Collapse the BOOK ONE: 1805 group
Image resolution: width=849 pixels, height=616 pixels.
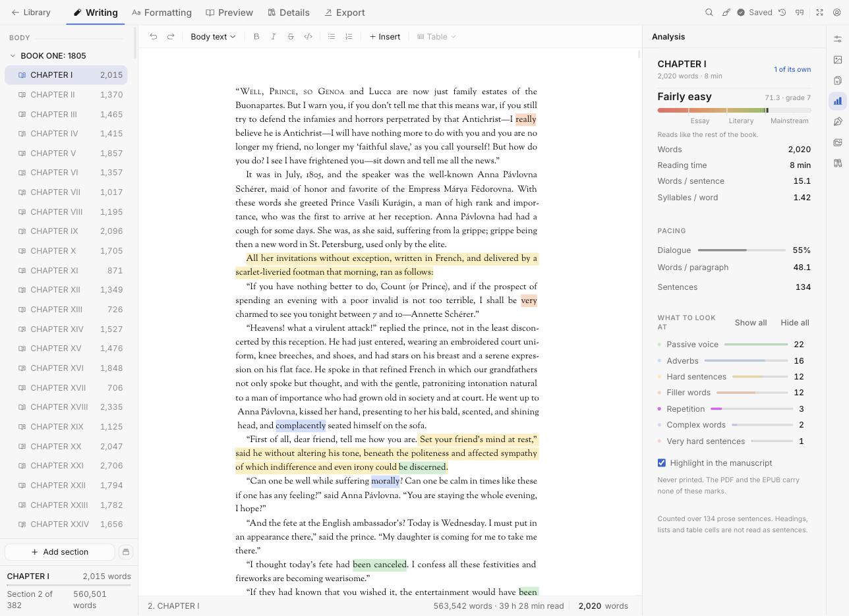pyautogui.click(x=13, y=56)
